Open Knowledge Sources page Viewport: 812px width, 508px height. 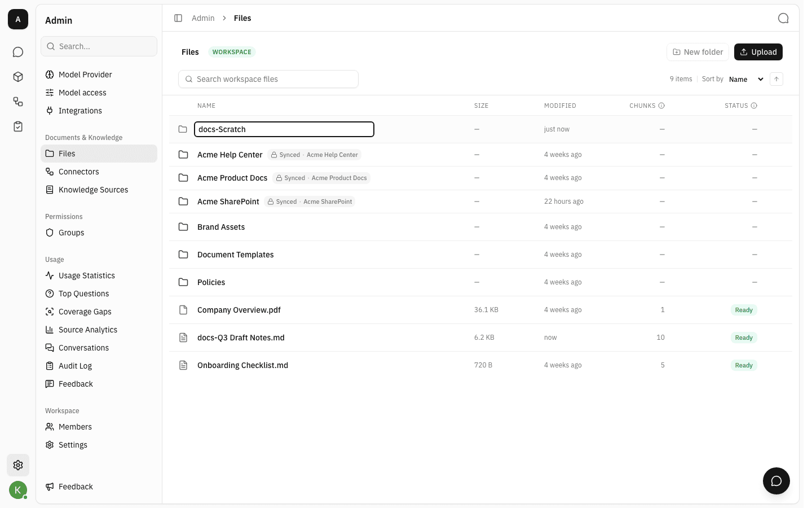(99, 190)
